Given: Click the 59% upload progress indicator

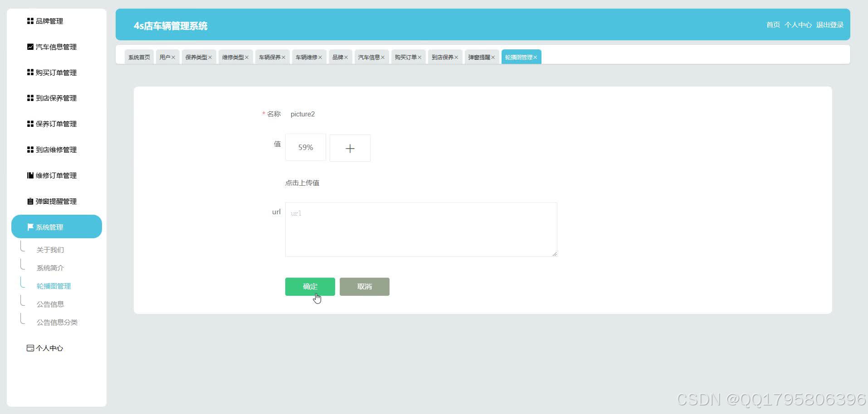Looking at the screenshot, I should pyautogui.click(x=305, y=147).
